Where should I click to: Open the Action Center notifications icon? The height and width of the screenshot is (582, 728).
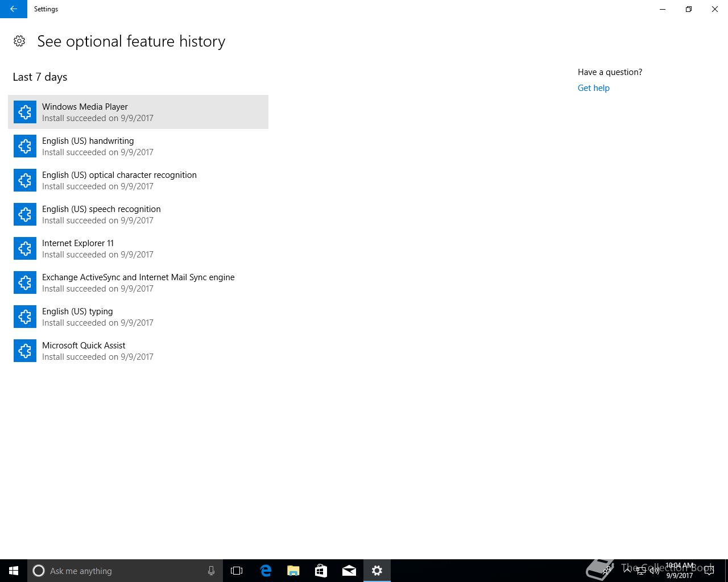point(709,571)
